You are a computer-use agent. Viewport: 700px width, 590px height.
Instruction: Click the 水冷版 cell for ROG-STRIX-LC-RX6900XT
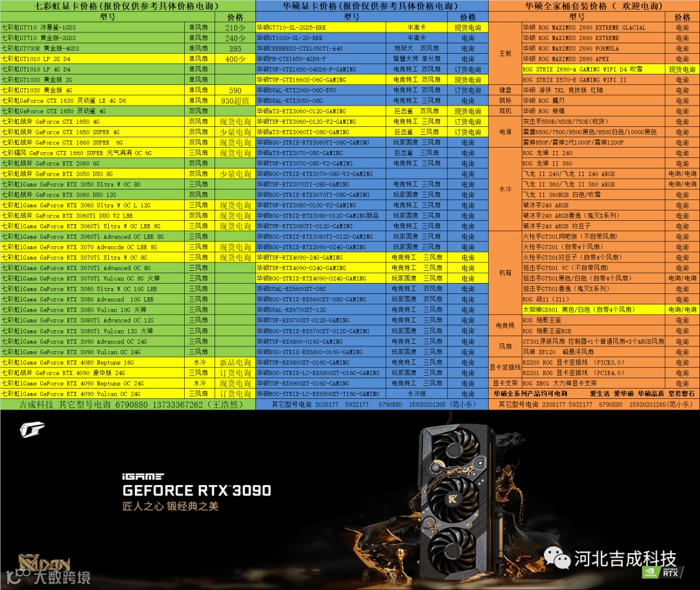(x=417, y=394)
